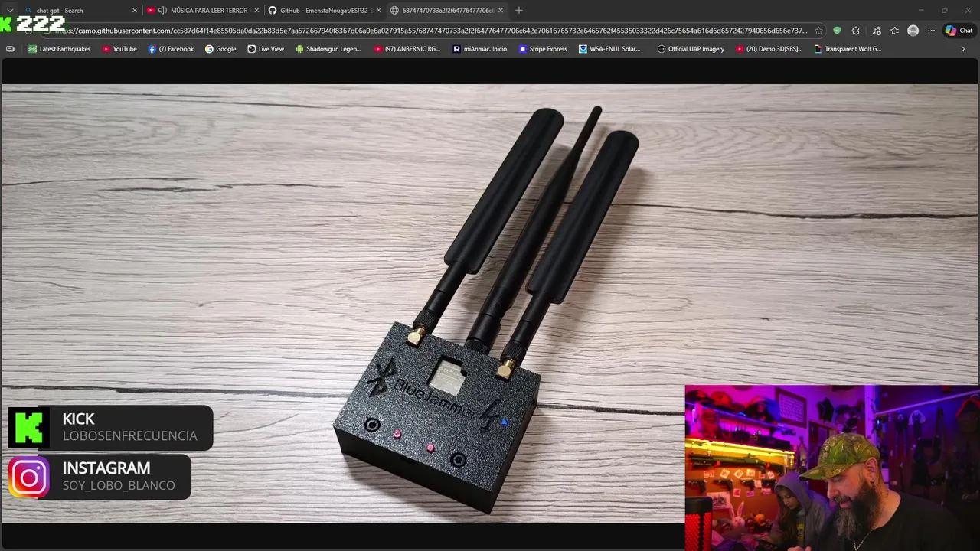Close the GitHub EmenstaNougat tab
Screen dimensions: 980x551
tap(378, 11)
